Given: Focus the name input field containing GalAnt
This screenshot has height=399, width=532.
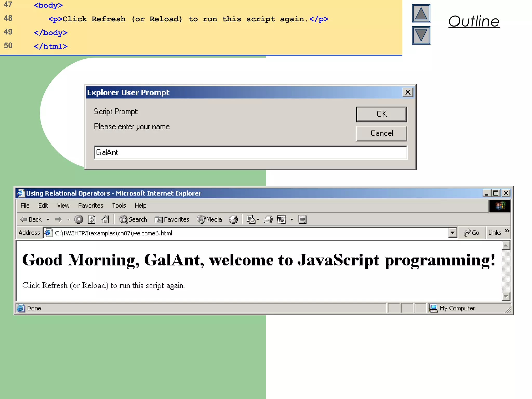Looking at the screenshot, I should coord(251,152).
